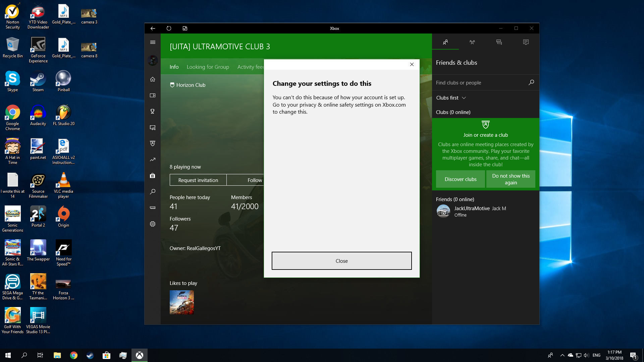The width and height of the screenshot is (644, 362).
Task: Switch to the Friends & clubs panel icon
Action: click(x=445, y=42)
